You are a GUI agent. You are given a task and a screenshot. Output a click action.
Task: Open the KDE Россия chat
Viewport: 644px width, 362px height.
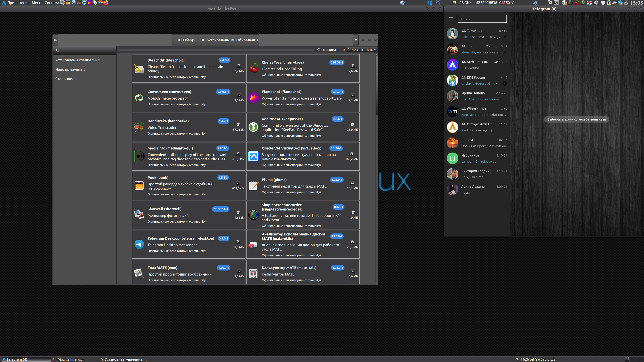(x=477, y=80)
